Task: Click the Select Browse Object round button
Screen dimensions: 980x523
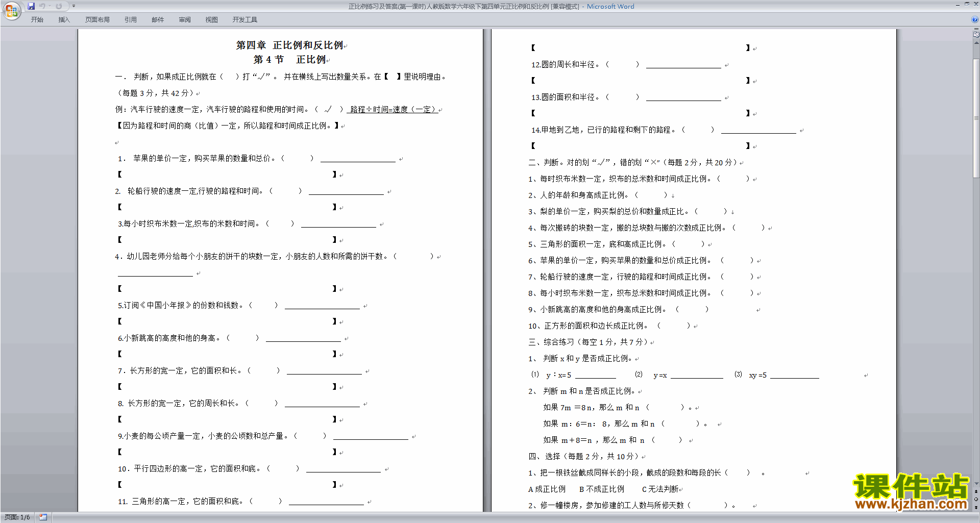Action: [x=976, y=499]
